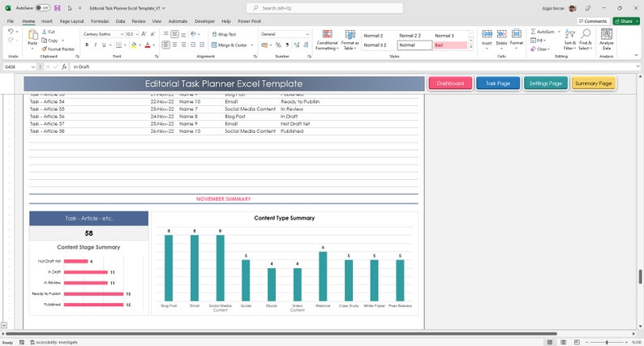Click the Comments button
The image size is (644, 346).
593,21
